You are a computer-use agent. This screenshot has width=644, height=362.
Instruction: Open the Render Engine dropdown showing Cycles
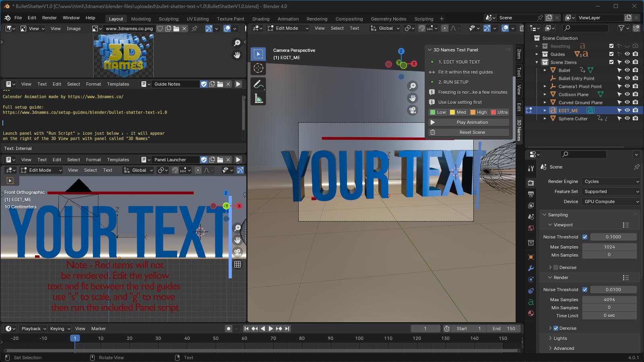(611, 181)
